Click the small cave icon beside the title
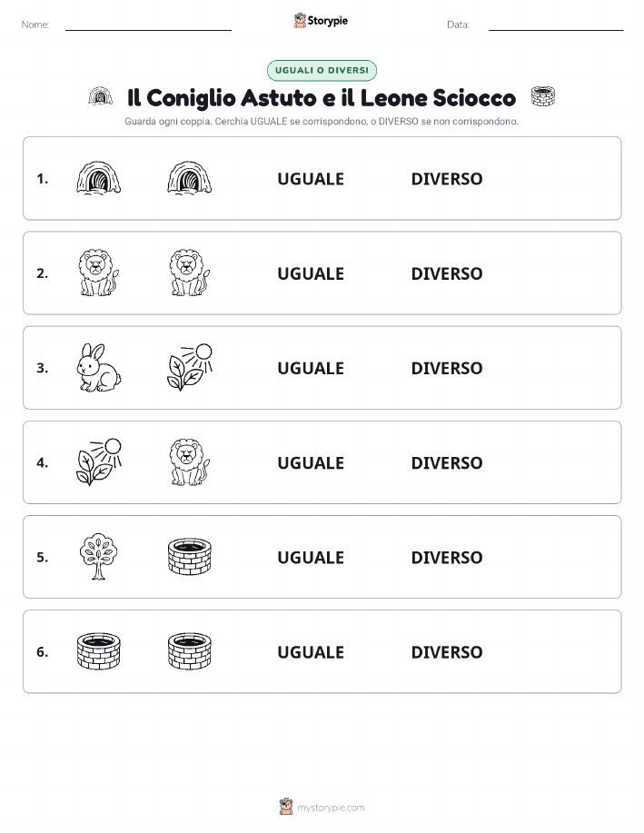Screen dimensions: 644x833 click(x=101, y=96)
